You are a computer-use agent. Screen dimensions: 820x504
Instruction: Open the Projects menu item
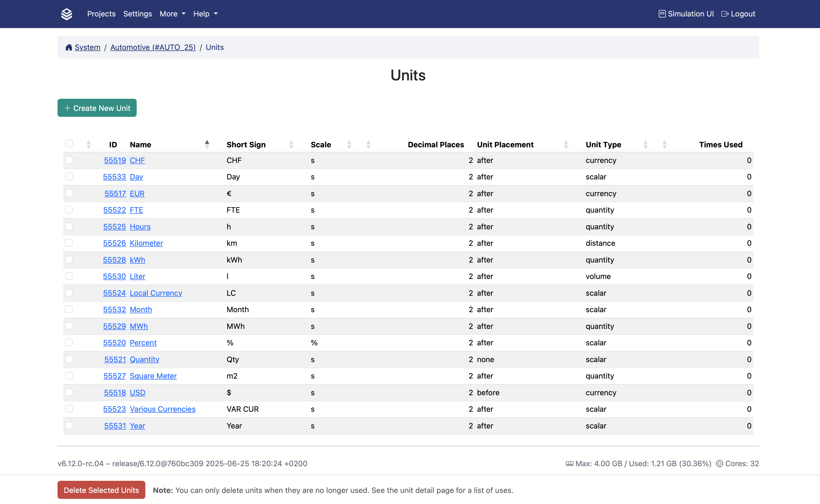click(101, 14)
